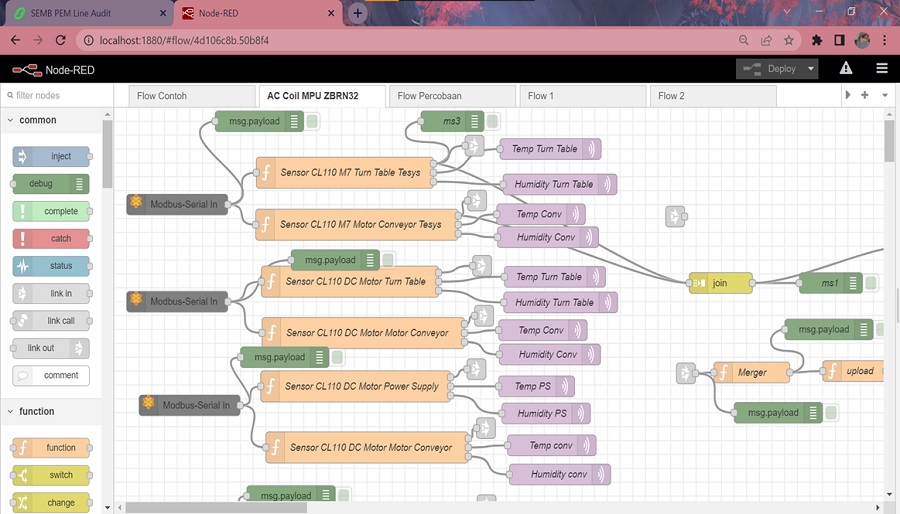Select the Merger function node
This screenshot has width=900, height=514.
click(751, 372)
